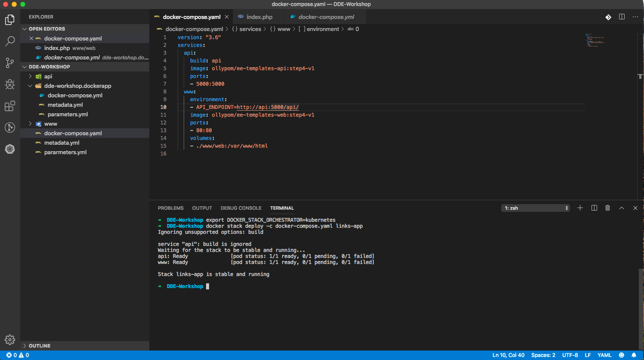Click the terminal prompt input area
The height and width of the screenshot is (360, 644).
coord(207,286)
